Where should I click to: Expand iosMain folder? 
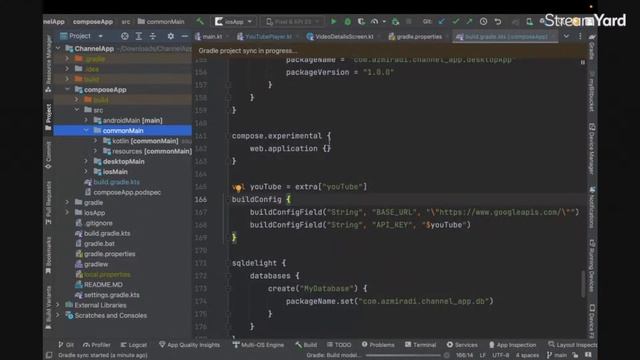click(86, 171)
